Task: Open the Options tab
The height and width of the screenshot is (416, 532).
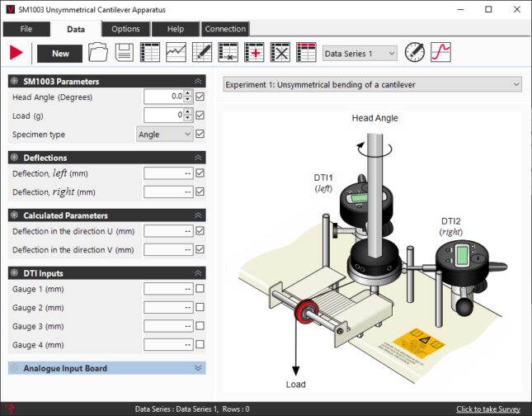Action: tap(125, 29)
